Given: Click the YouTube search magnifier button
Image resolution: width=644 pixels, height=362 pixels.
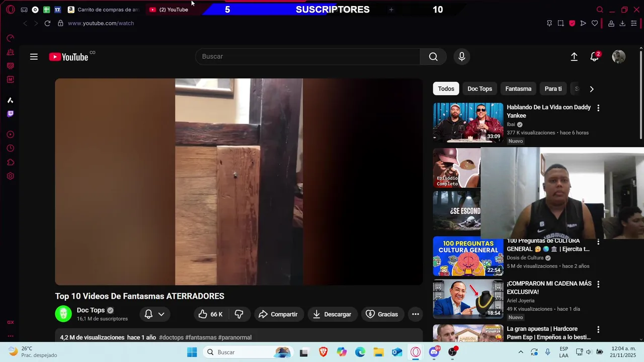Looking at the screenshot, I should [433, 56].
